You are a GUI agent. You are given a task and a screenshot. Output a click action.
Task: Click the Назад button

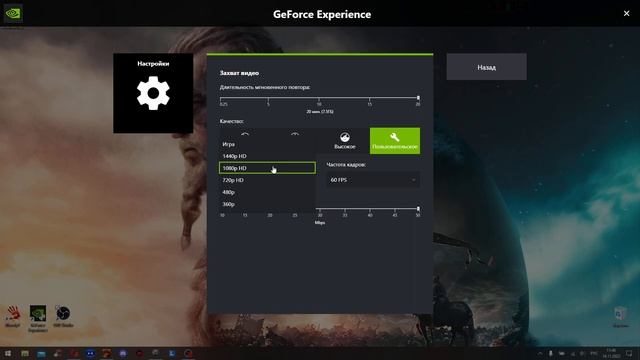tap(487, 67)
